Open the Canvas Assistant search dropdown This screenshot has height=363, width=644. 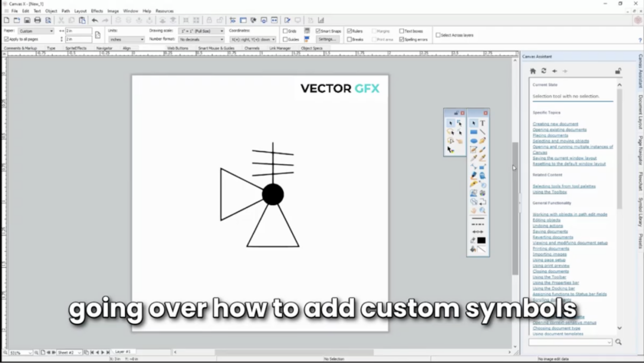click(x=609, y=342)
